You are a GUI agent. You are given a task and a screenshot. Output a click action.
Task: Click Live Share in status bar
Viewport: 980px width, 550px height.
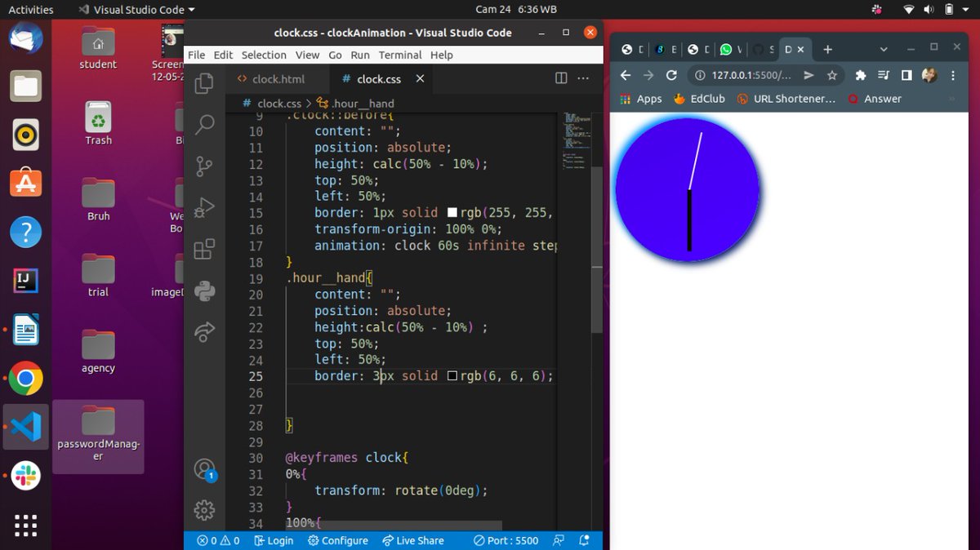tap(412, 540)
